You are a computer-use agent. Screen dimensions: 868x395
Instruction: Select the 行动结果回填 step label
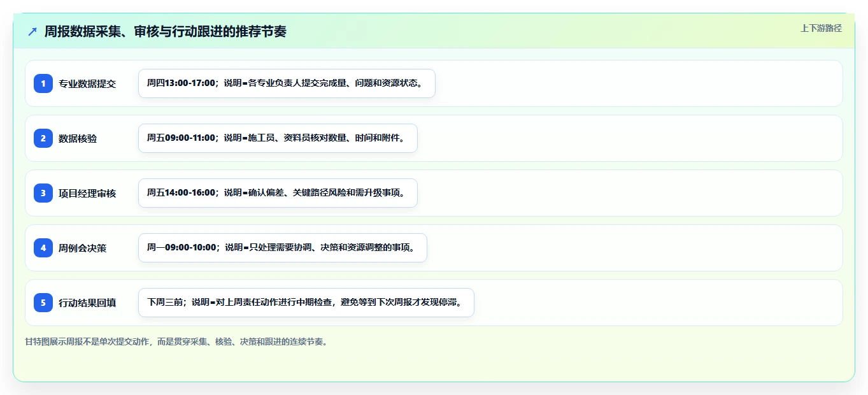coord(87,303)
